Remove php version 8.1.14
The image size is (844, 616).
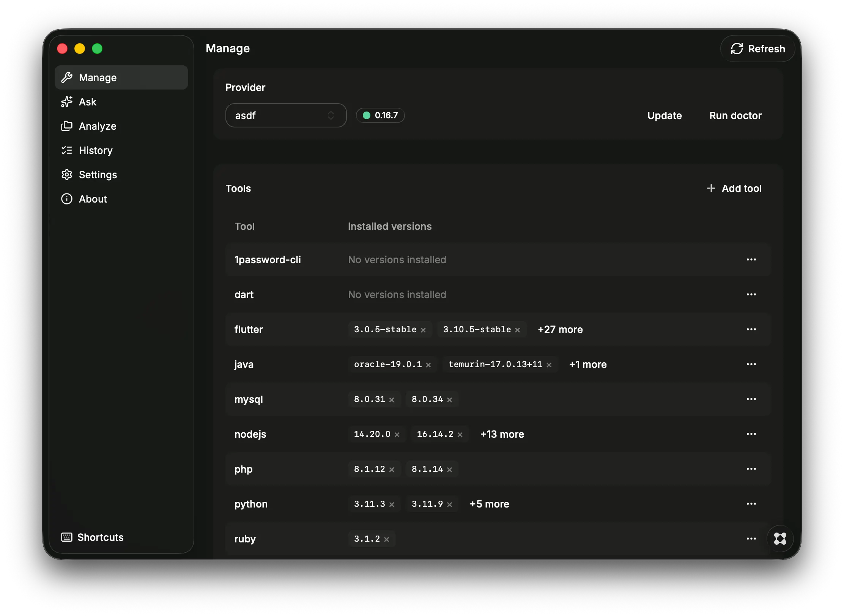point(449,470)
